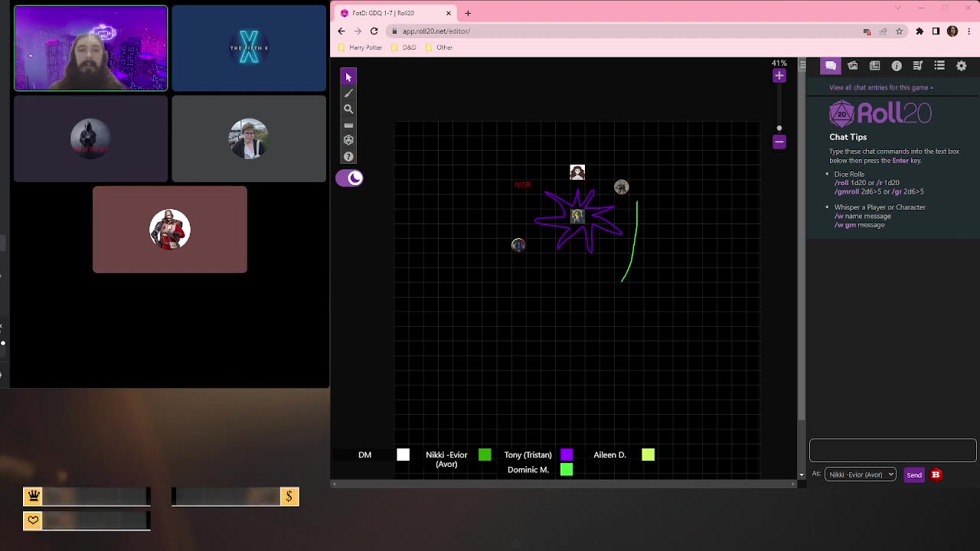The height and width of the screenshot is (551, 980).
Task: Open the Chrome three-dot menu
Action: 969,31
